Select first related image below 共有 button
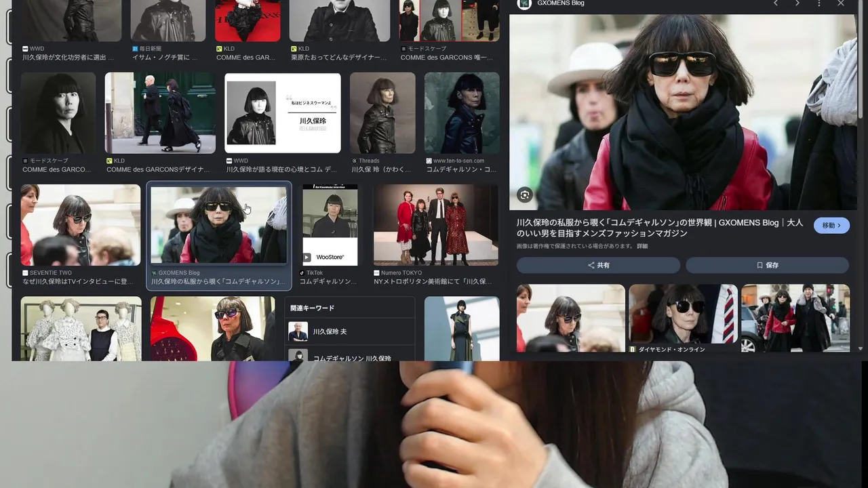868x488 pixels. (x=570, y=317)
